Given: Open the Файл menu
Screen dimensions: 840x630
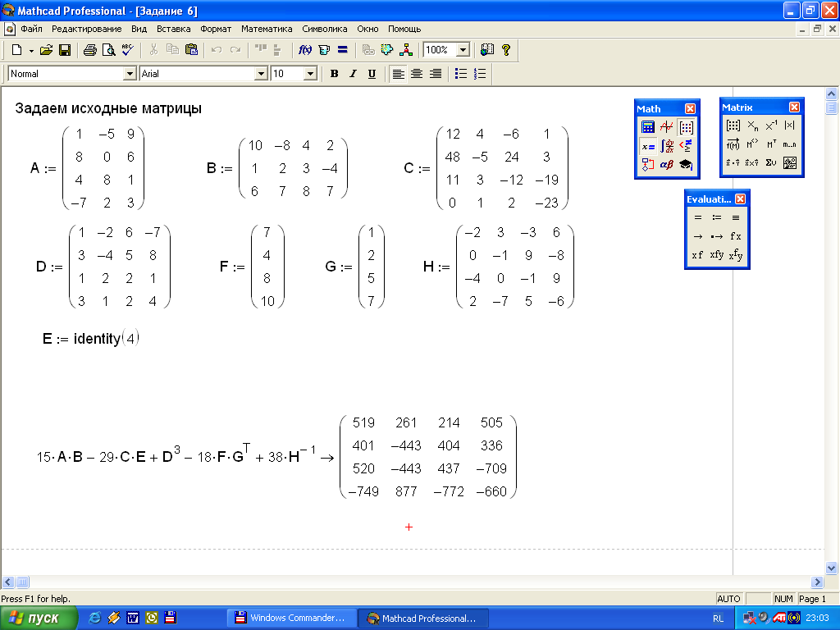Looking at the screenshot, I should (x=31, y=29).
